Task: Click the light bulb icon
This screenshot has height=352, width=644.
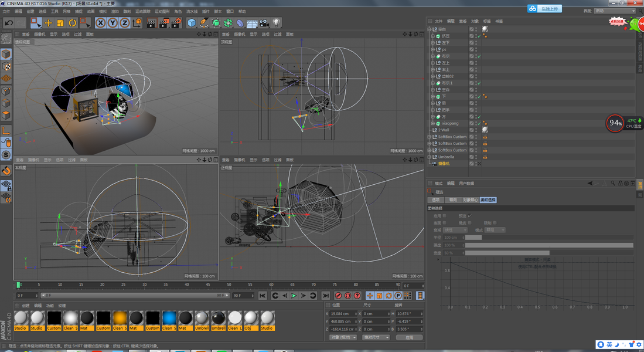Action: click(x=277, y=23)
